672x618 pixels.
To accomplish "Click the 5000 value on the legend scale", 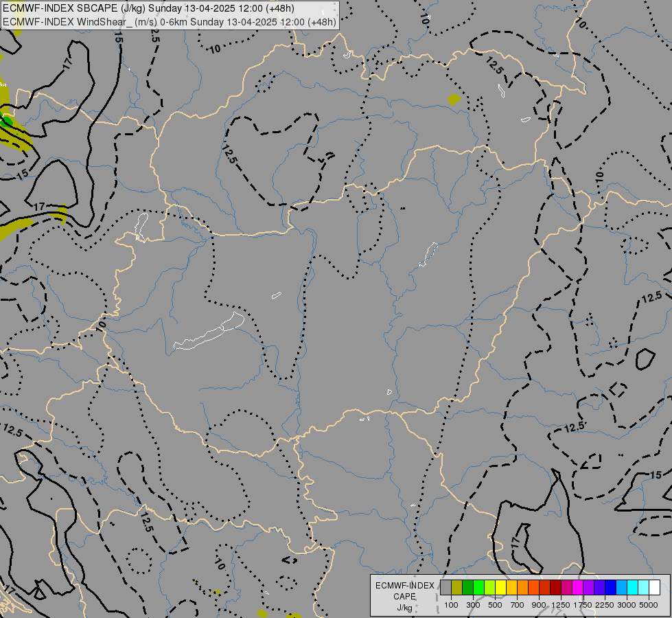I will click(x=649, y=605).
